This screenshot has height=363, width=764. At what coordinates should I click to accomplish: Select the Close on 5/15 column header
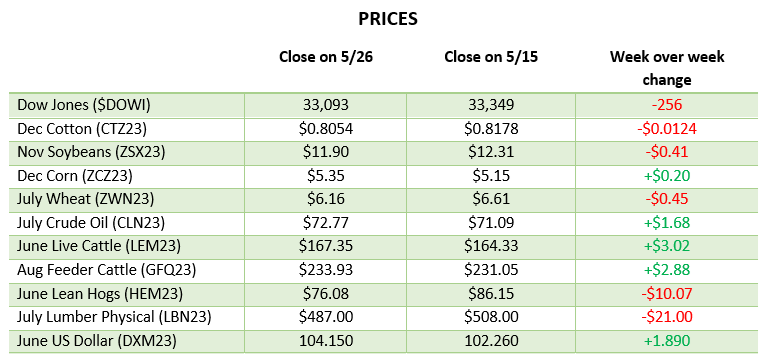click(491, 57)
